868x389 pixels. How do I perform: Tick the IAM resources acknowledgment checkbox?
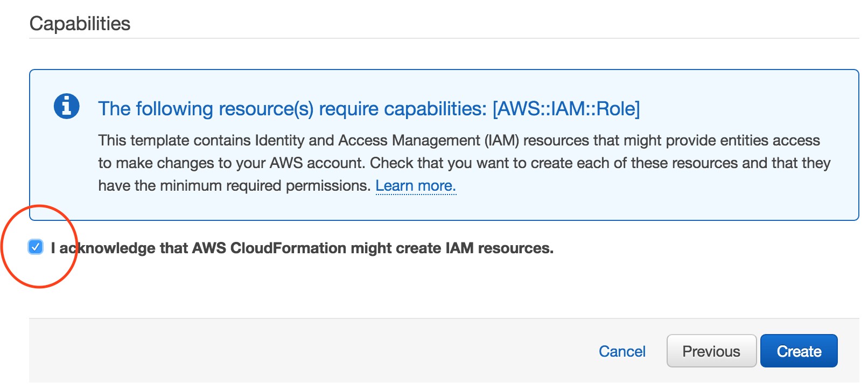[36, 247]
